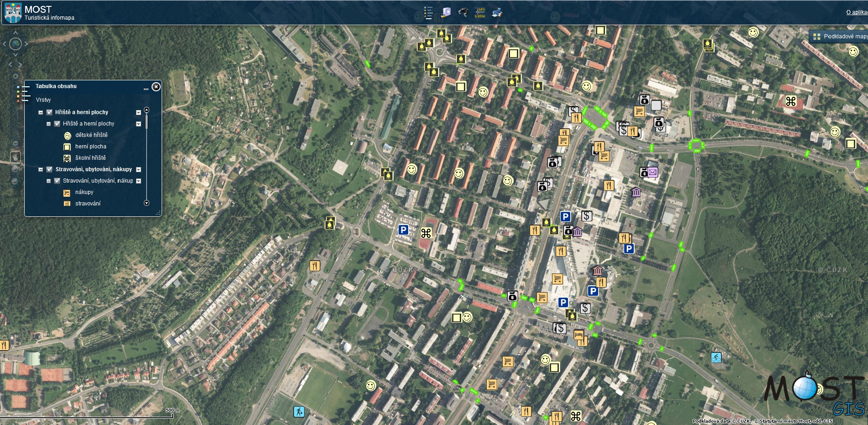Toggle top-level Stravování, ubytování, nákupy checkbox
The width and height of the screenshot is (868, 425).
pyautogui.click(x=49, y=169)
